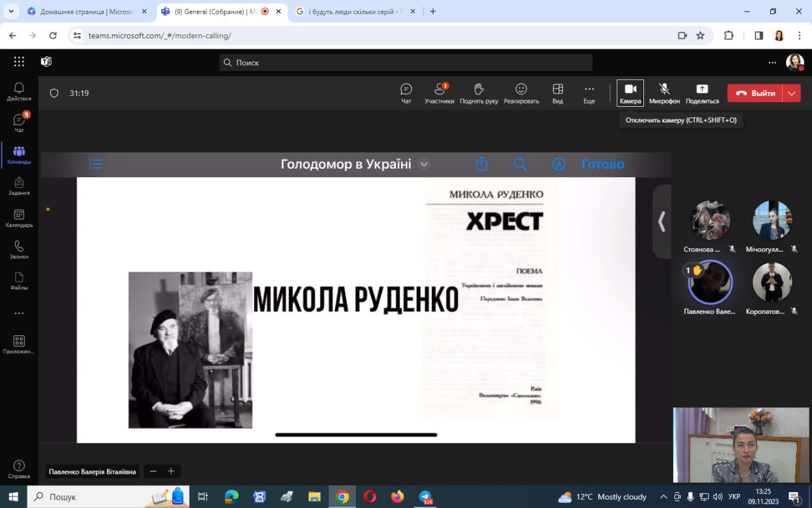Open File Explorer from the taskbar

point(314,497)
